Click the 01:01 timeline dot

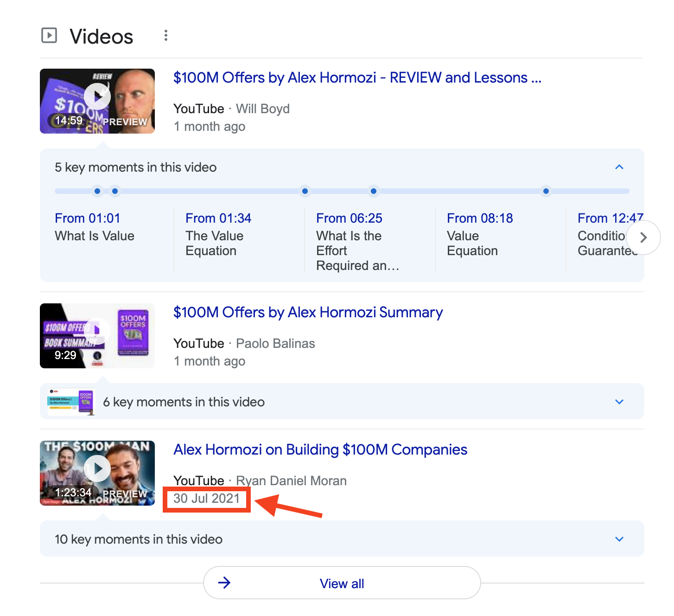[97, 191]
